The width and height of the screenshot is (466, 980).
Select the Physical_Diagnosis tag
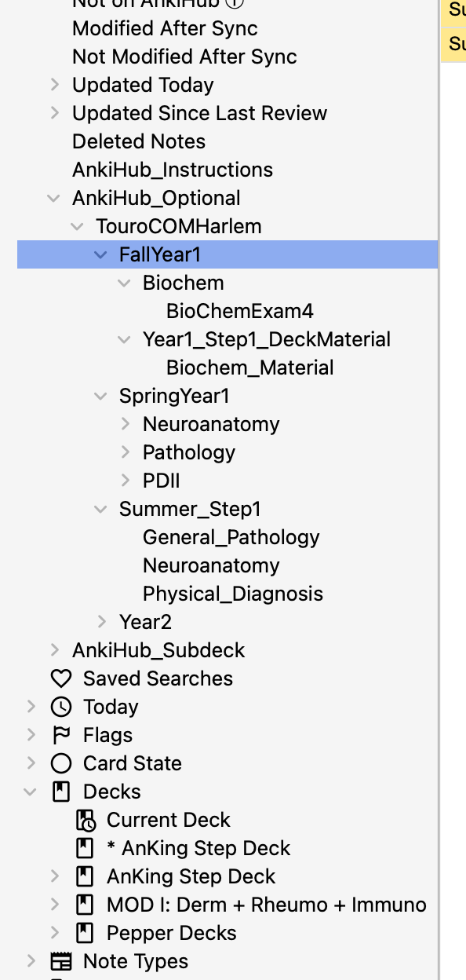click(233, 594)
